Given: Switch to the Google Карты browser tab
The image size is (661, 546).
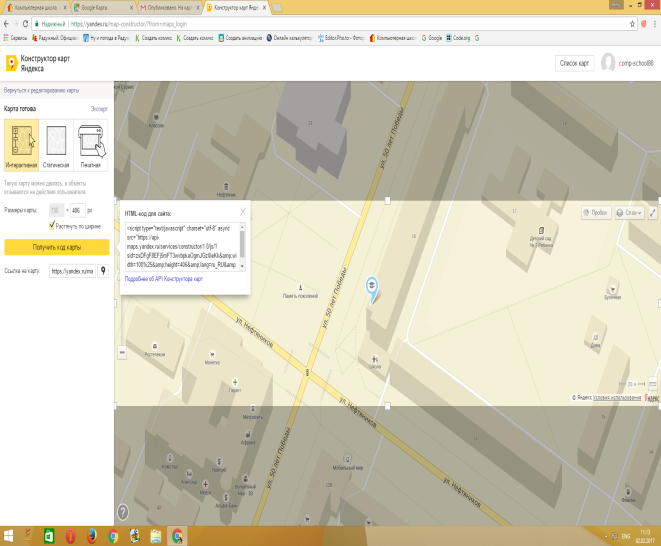Looking at the screenshot, I should pyautogui.click(x=103, y=8).
